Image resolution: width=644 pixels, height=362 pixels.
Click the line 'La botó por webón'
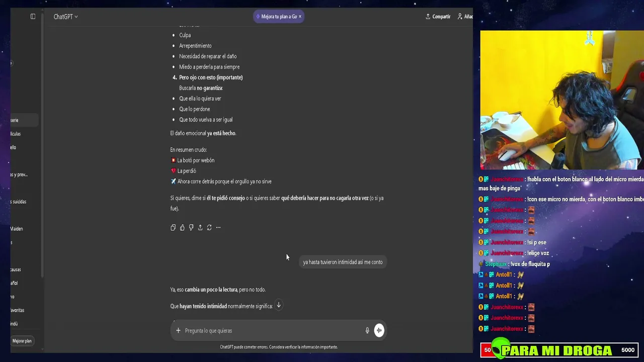(196, 160)
